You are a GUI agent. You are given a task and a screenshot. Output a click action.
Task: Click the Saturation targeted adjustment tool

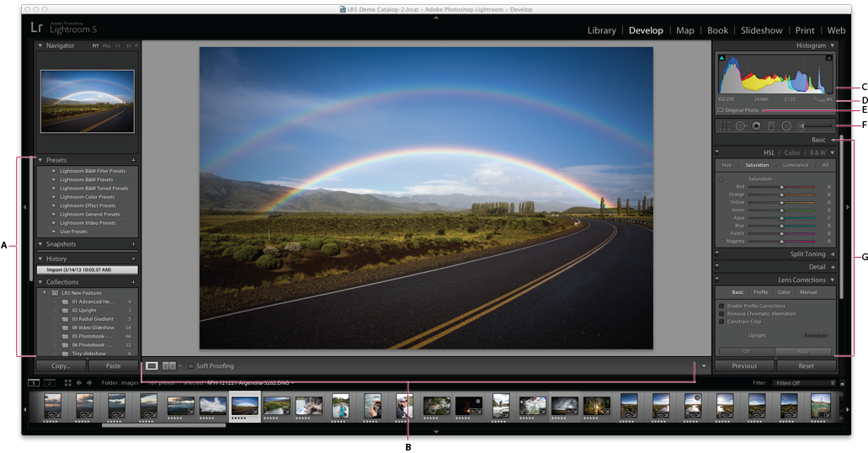721,179
